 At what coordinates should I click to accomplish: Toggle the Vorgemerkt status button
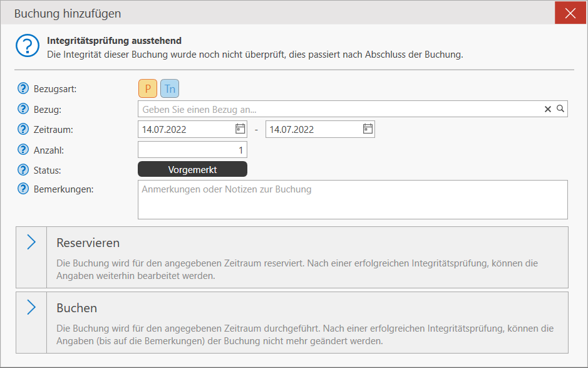(x=192, y=169)
